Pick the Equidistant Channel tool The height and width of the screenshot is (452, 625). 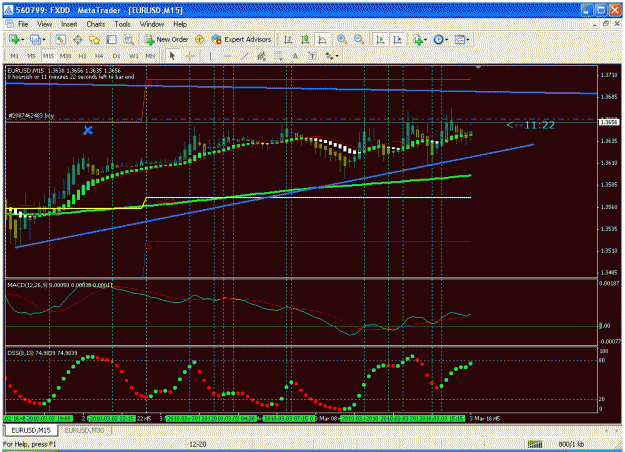pyautogui.click(x=261, y=56)
